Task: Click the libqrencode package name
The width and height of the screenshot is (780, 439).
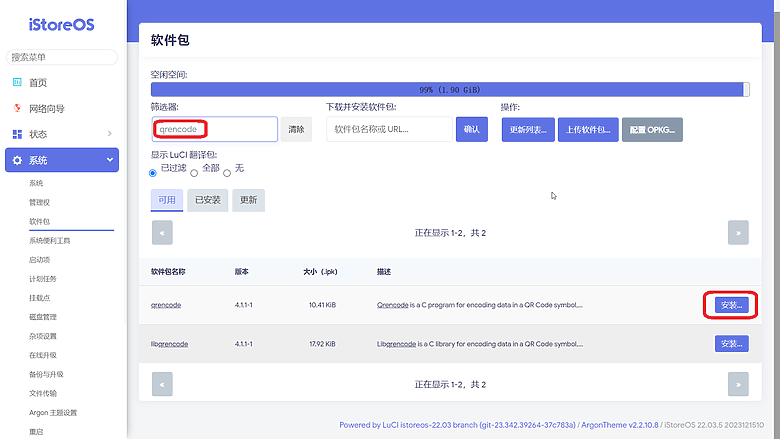Action: (169, 344)
